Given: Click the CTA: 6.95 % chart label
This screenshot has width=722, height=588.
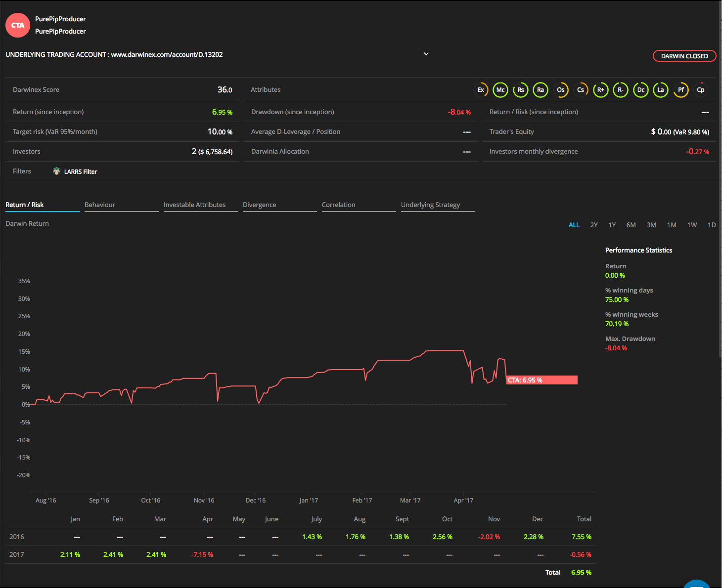Looking at the screenshot, I should (542, 380).
